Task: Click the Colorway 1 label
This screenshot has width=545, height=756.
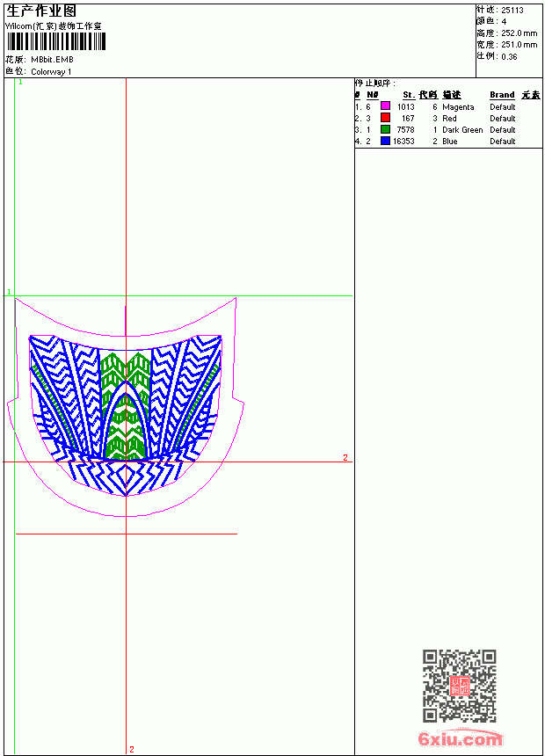Action: (x=51, y=72)
